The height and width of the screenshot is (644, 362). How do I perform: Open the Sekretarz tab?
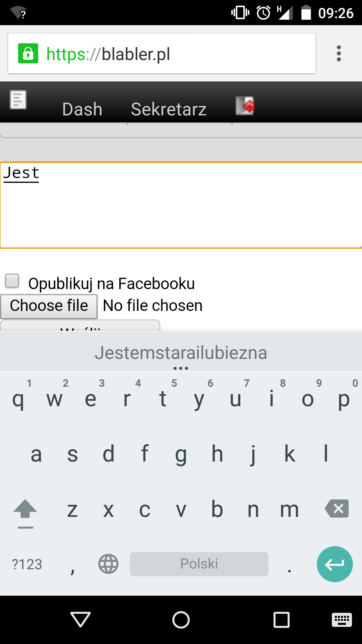(x=169, y=109)
